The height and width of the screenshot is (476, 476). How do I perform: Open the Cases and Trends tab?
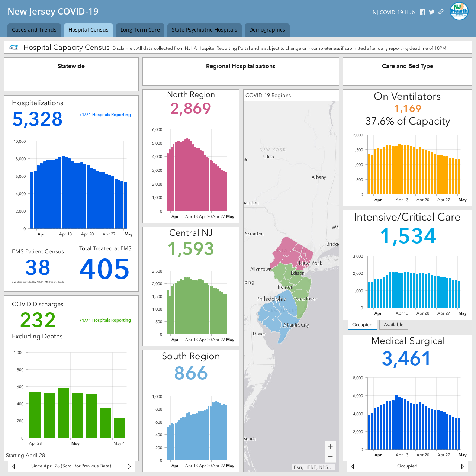[34, 30]
